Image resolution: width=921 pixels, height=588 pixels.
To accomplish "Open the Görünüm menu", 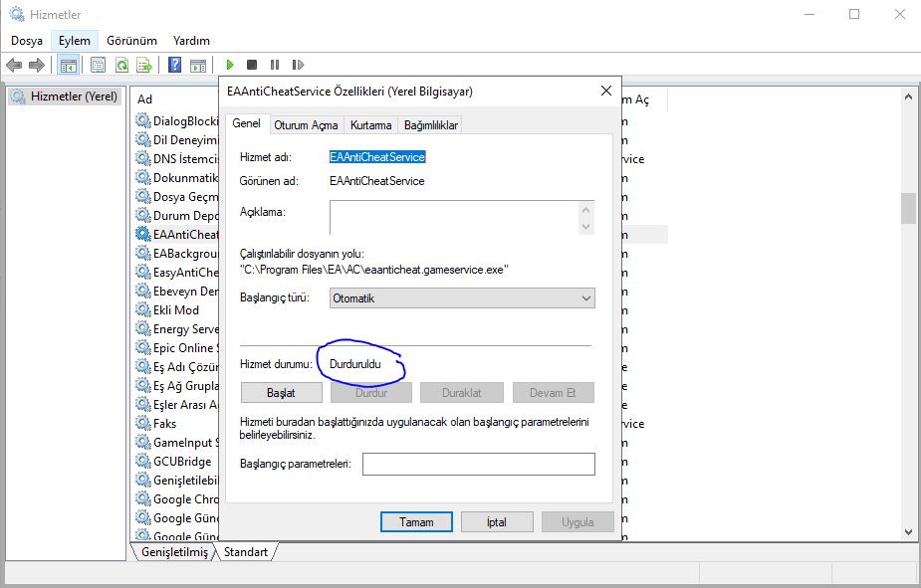I will tap(131, 41).
